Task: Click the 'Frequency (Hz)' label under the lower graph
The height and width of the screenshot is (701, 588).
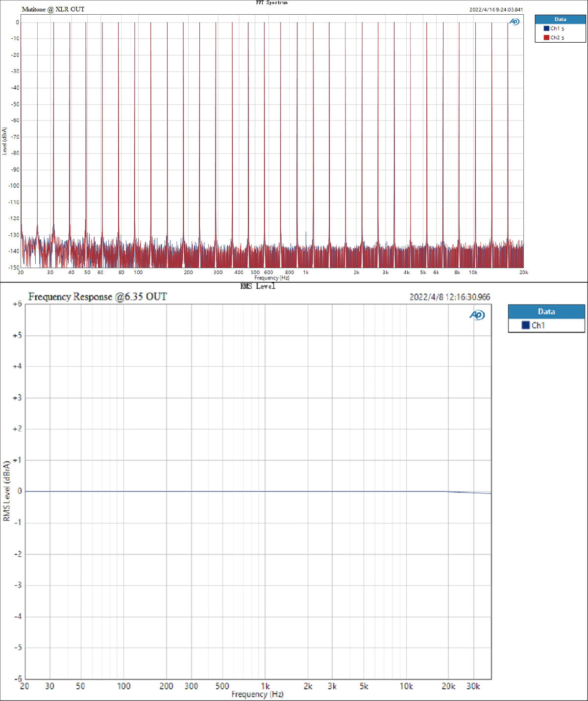Action: pyautogui.click(x=257, y=694)
